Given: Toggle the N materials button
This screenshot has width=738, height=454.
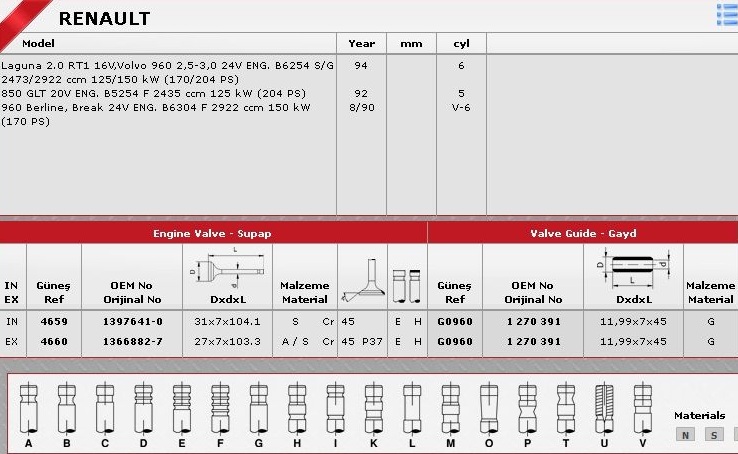Looking at the screenshot, I should [685, 434].
